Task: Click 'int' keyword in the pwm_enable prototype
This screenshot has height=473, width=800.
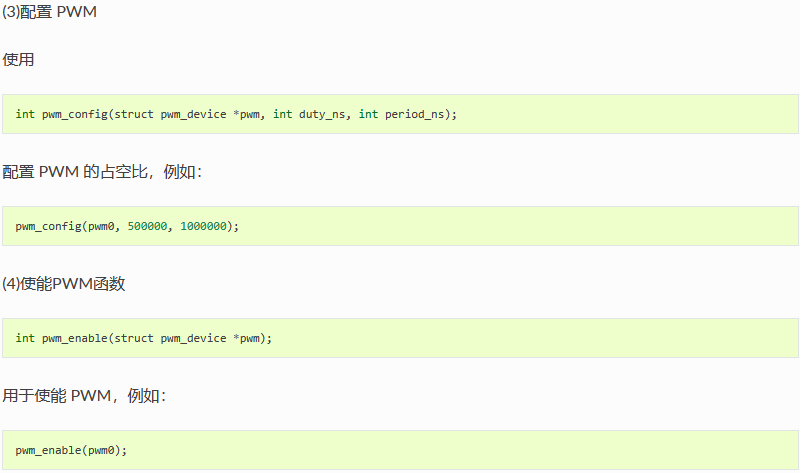Action: click(25, 338)
